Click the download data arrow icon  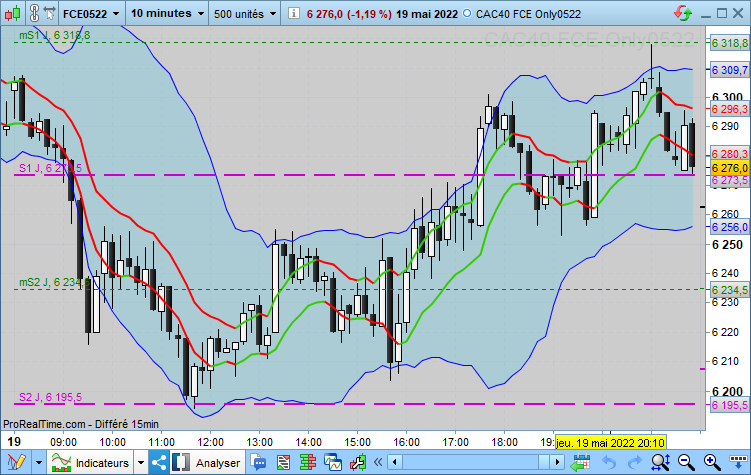(x=738, y=462)
